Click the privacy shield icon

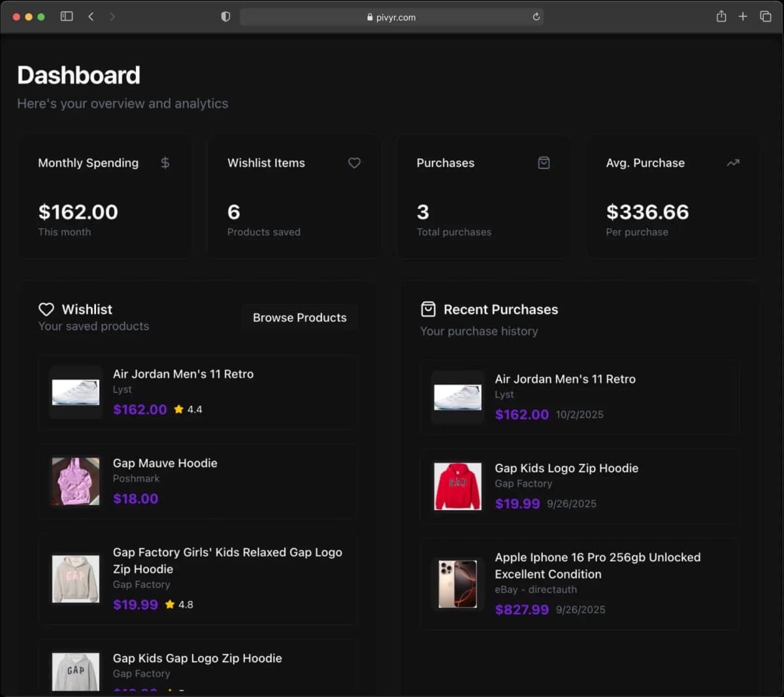point(225,16)
